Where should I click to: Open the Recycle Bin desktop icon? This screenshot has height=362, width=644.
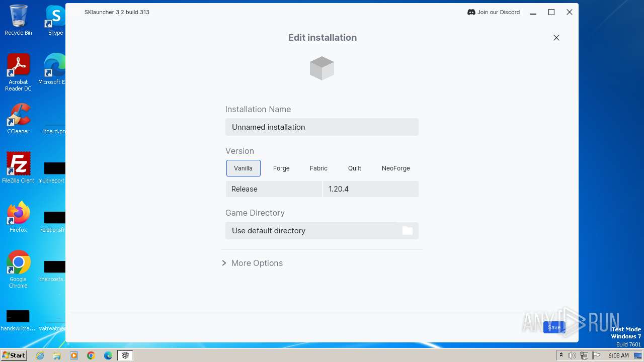coord(18,20)
